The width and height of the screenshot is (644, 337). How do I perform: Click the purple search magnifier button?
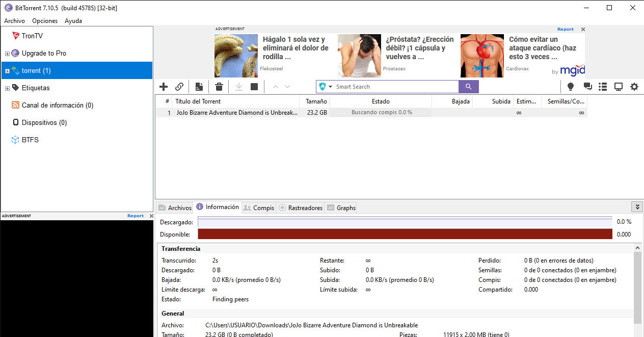tap(469, 87)
